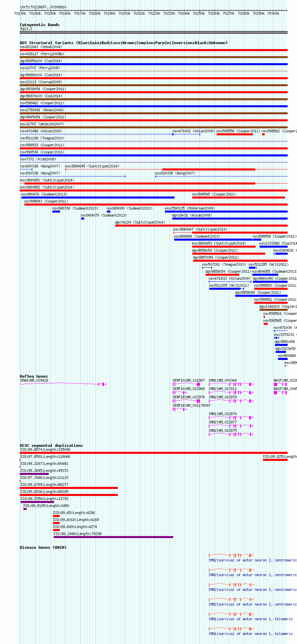Select variant nsv598556 (Cooper2011)

pyautogui.click(x=238, y=131)
